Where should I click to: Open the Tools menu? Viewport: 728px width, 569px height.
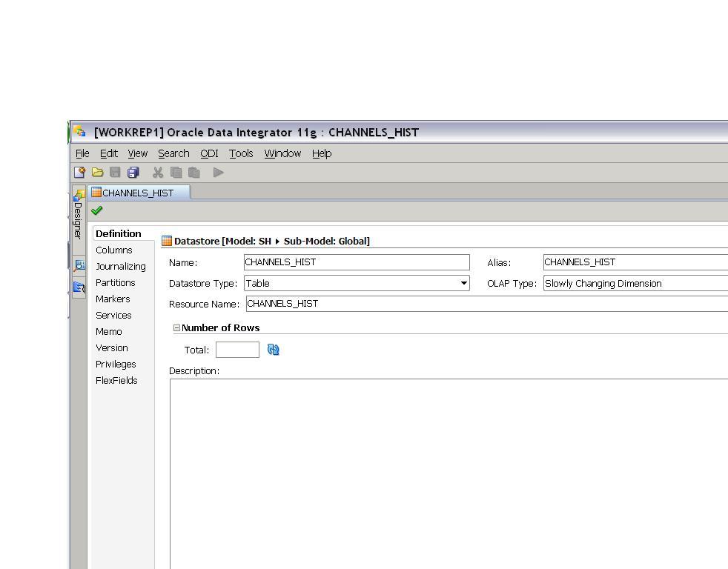point(240,153)
